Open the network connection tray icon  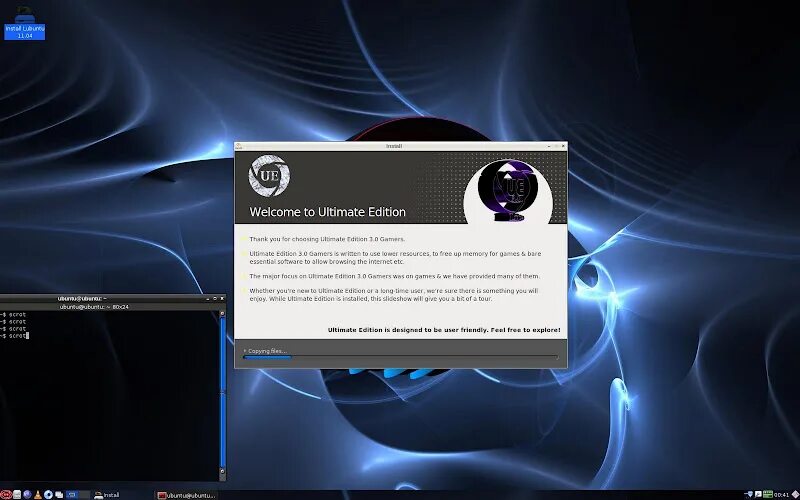tap(748, 494)
